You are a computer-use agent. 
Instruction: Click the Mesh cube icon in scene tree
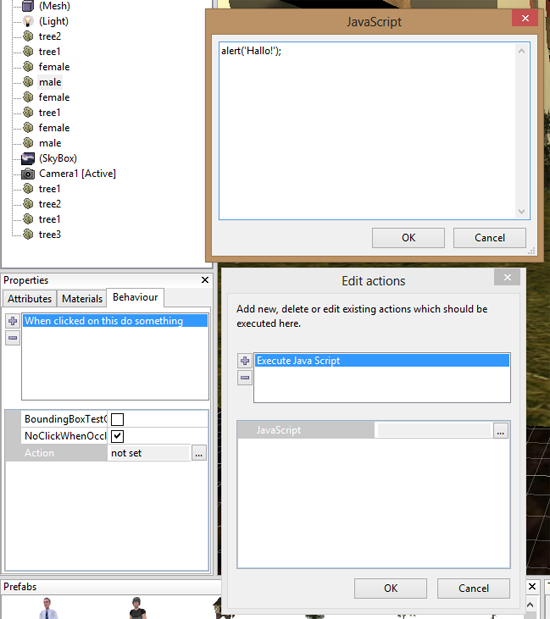pyautogui.click(x=28, y=6)
